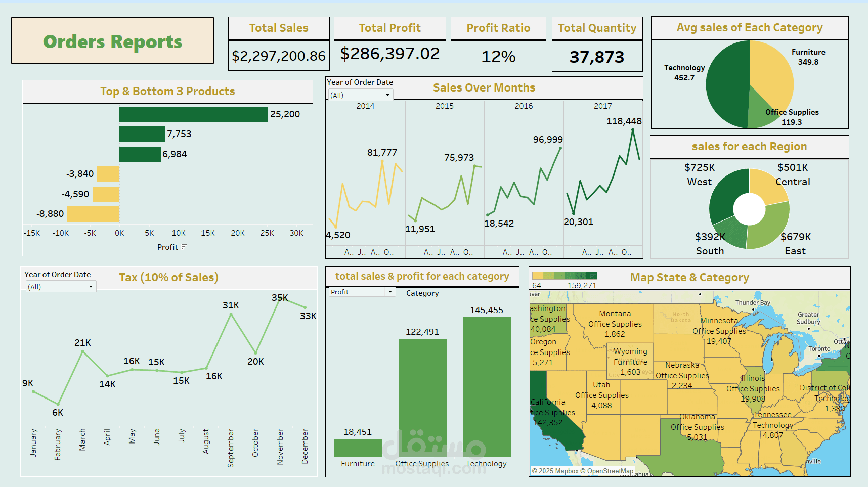Open the Year of Order Date filter in the Tax chart
The height and width of the screenshot is (487, 868).
tap(61, 286)
